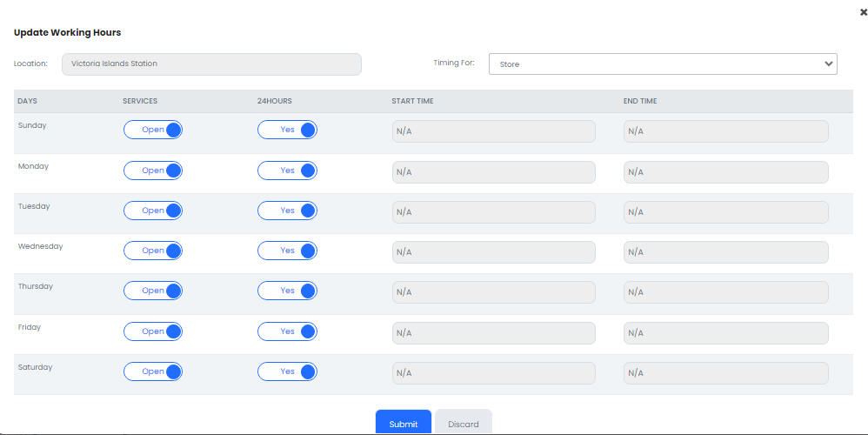The width and height of the screenshot is (868, 435).
Task: Click Friday start time field
Action: [494, 333]
